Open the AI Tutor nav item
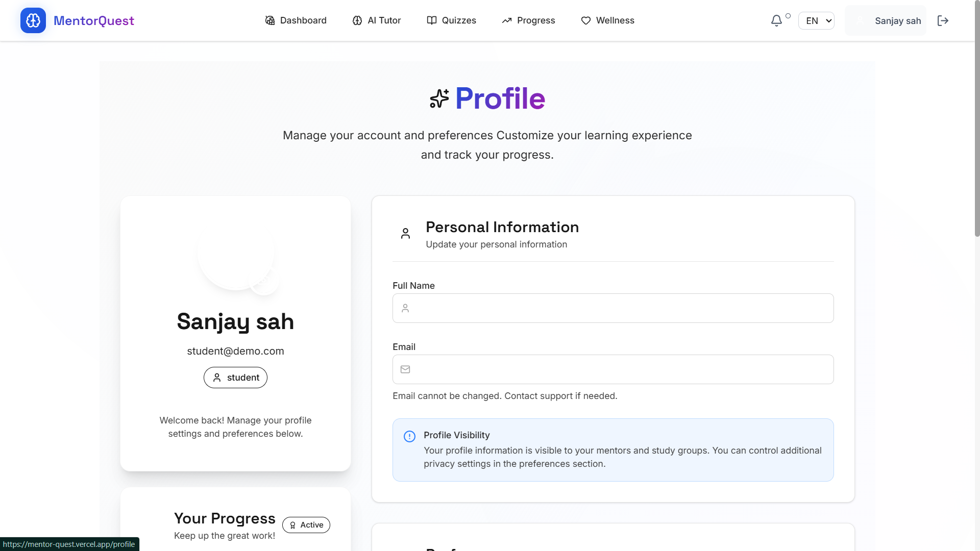 point(377,20)
